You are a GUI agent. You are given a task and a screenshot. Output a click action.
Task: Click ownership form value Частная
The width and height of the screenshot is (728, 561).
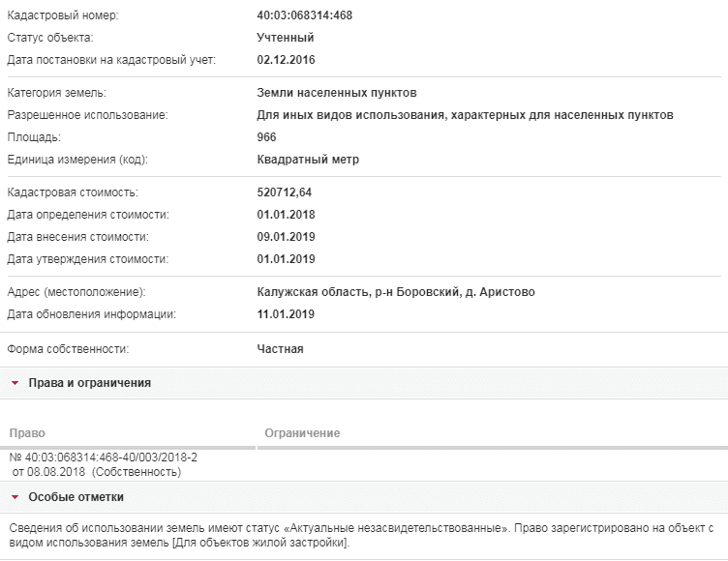point(280,349)
